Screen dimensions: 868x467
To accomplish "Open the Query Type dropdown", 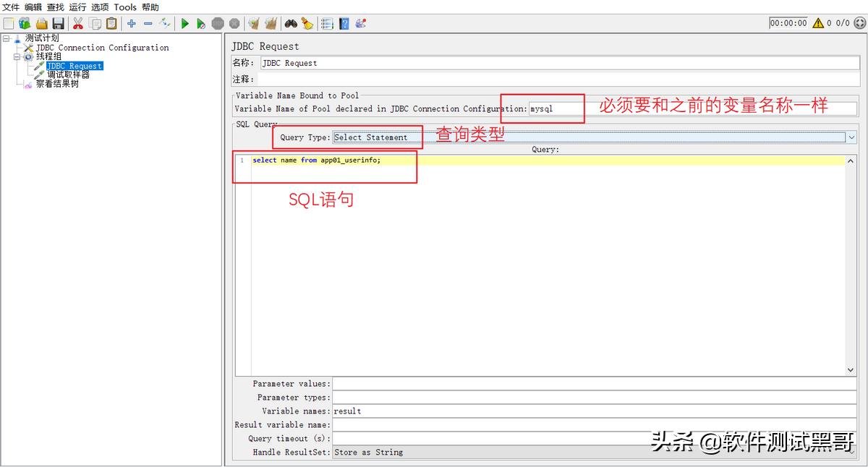I will coord(851,137).
